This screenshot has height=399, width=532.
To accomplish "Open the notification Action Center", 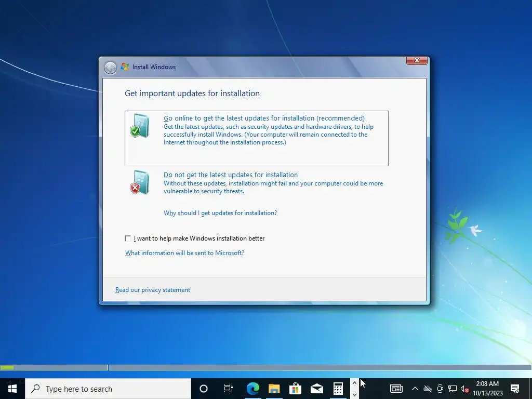I will pyautogui.click(x=515, y=389).
